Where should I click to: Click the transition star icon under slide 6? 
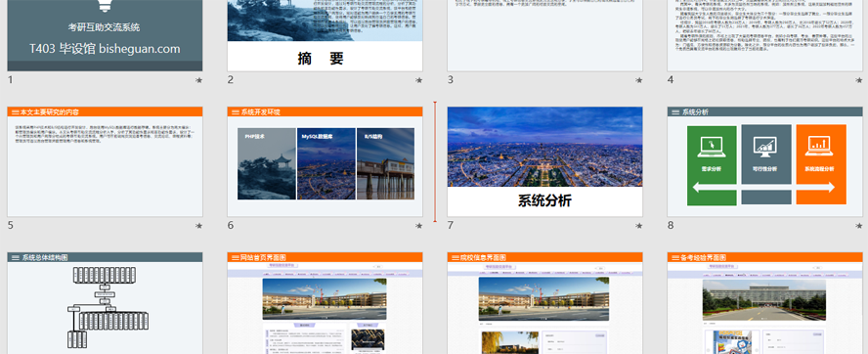click(x=419, y=226)
